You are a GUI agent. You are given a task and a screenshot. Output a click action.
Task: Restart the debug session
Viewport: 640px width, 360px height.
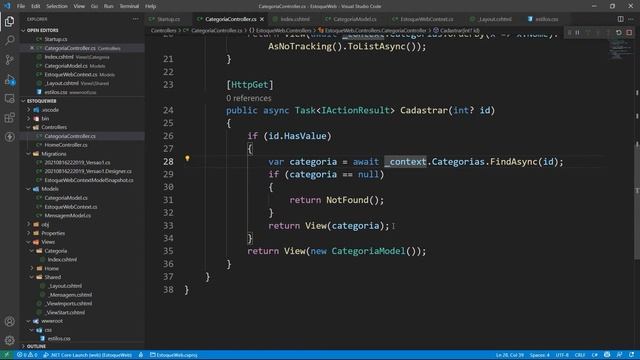click(619, 32)
